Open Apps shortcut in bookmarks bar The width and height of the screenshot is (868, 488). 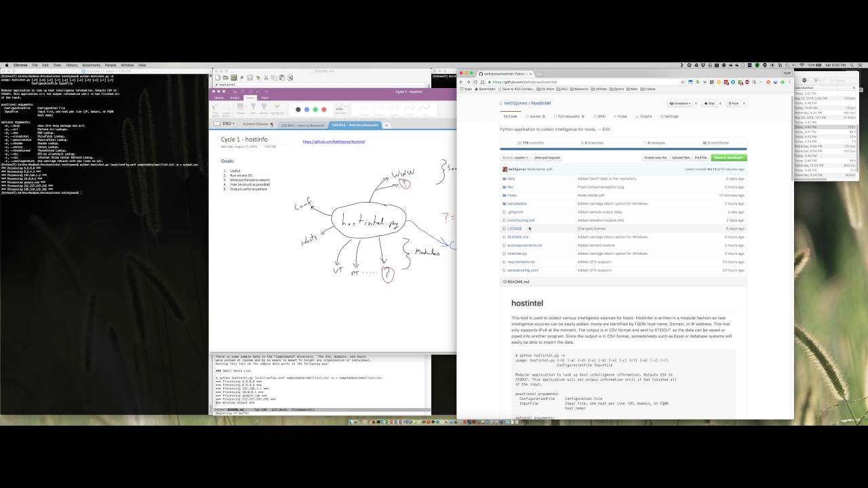pos(466,89)
